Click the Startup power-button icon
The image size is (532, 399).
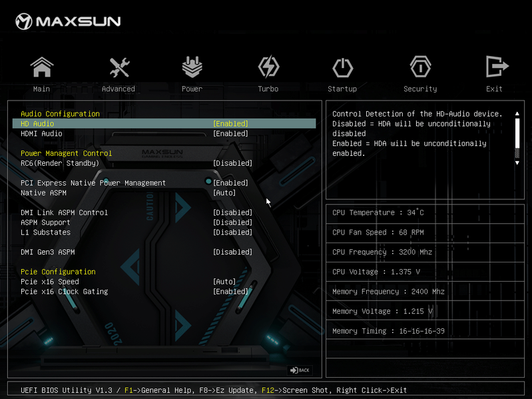click(x=342, y=67)
